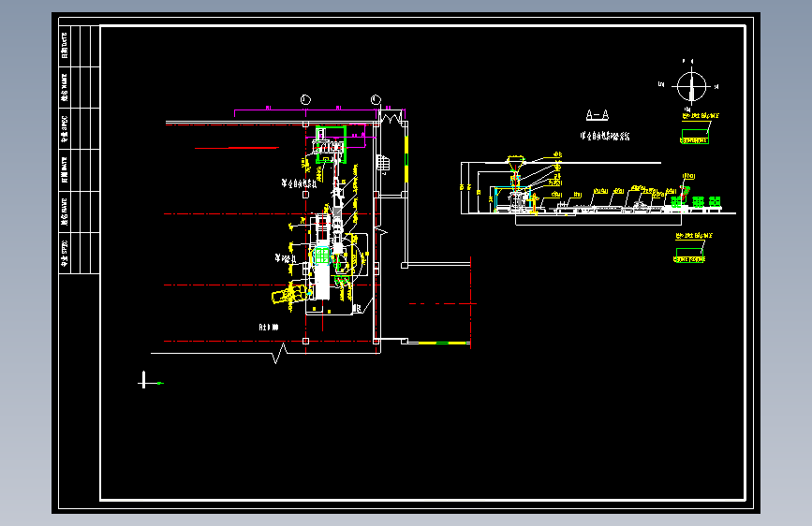Select the left column grid bubble
The image size is (812, 526).
coord(305,99)
